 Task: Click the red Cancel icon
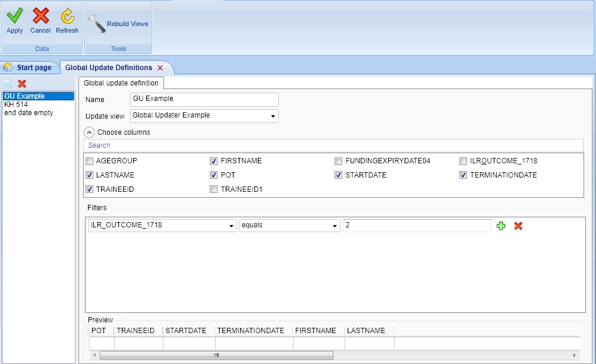click(x=40, y=16)
